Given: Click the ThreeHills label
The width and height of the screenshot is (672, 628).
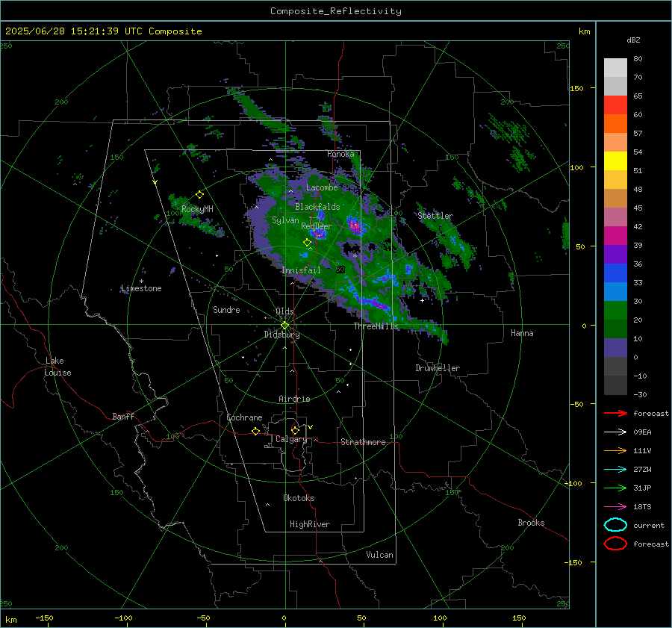Looking at the screenshot, I should pos(376,326).
